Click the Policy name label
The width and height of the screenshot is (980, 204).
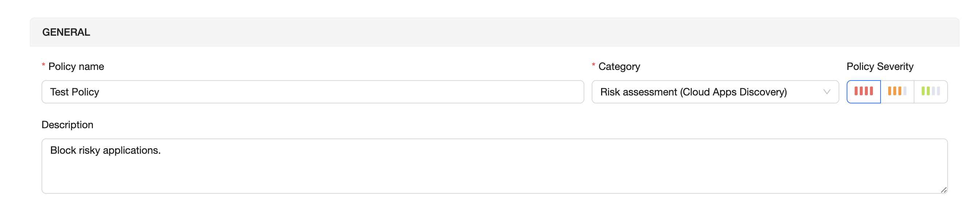tap(76, 67)
